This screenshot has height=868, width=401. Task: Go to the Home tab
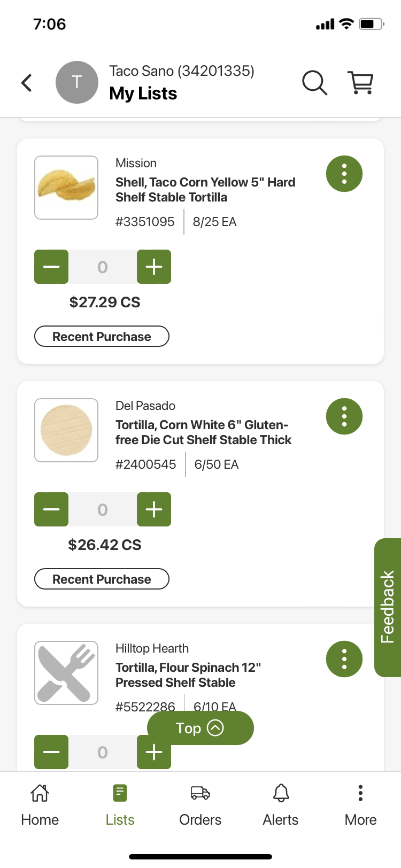40,805
